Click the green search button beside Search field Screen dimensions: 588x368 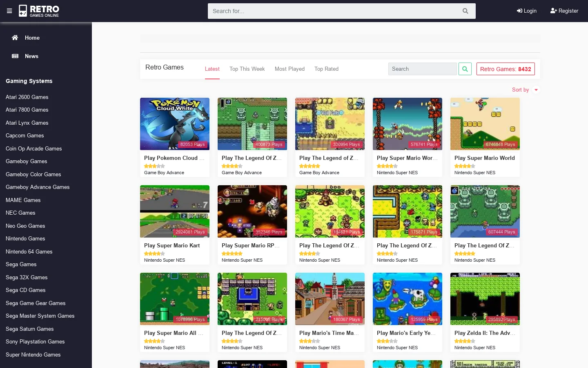point(465,69)
